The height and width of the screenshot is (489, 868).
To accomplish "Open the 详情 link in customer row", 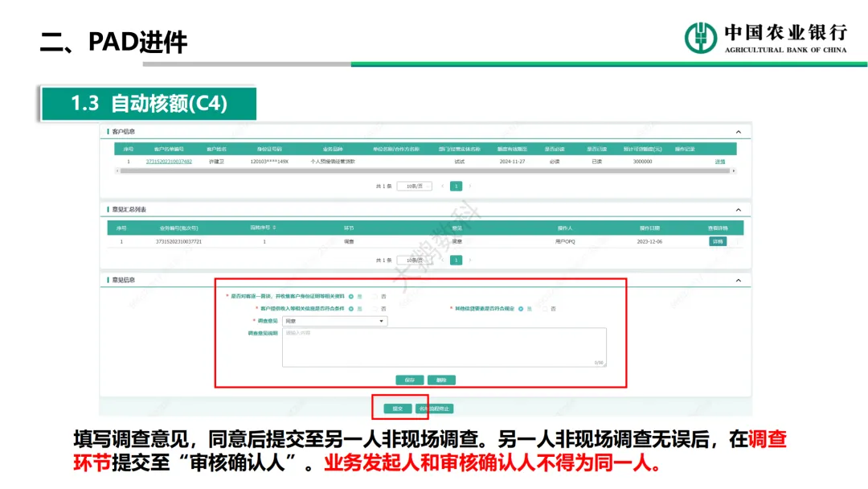I will 720,162.
